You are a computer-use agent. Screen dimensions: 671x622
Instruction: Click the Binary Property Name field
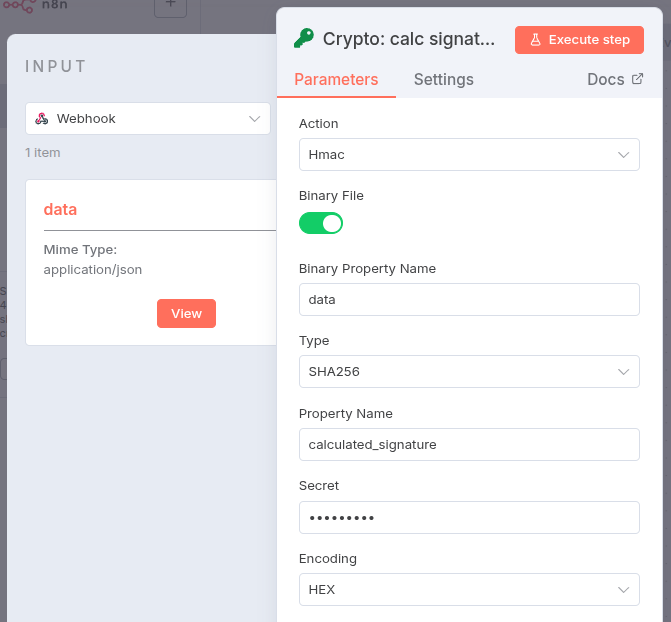[x=469, y=299]
